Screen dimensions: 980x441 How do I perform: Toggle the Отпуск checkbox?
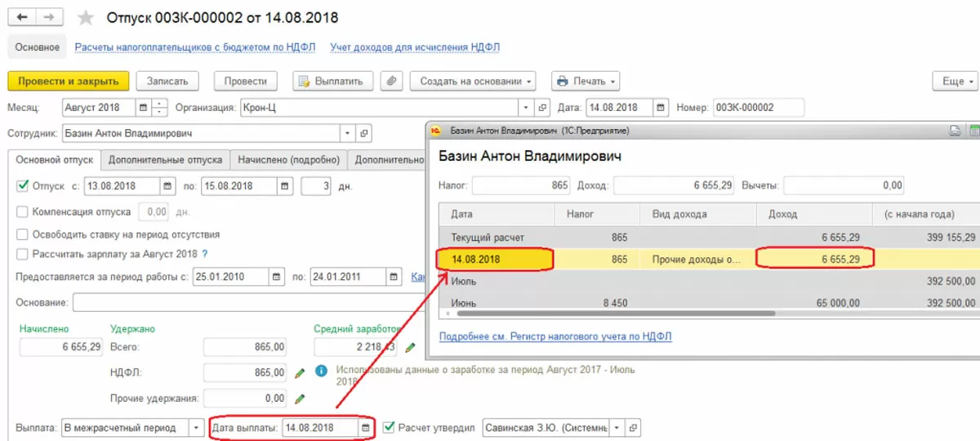23,186
